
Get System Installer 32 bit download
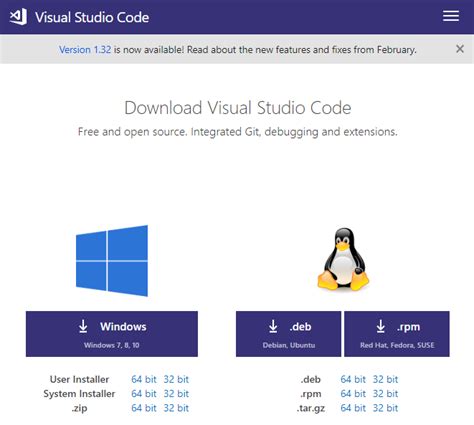pyautogui.click(x=176, y=394)
